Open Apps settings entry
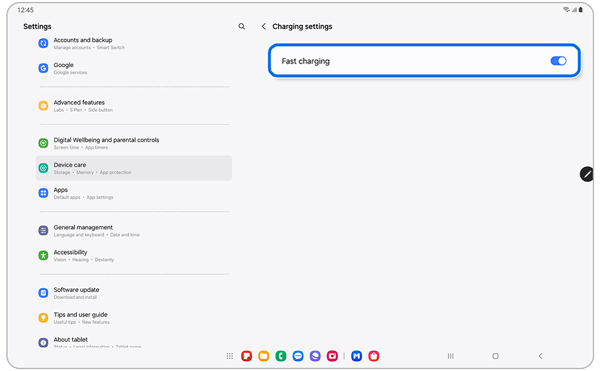Screen dimensions: 600x371 134,193
